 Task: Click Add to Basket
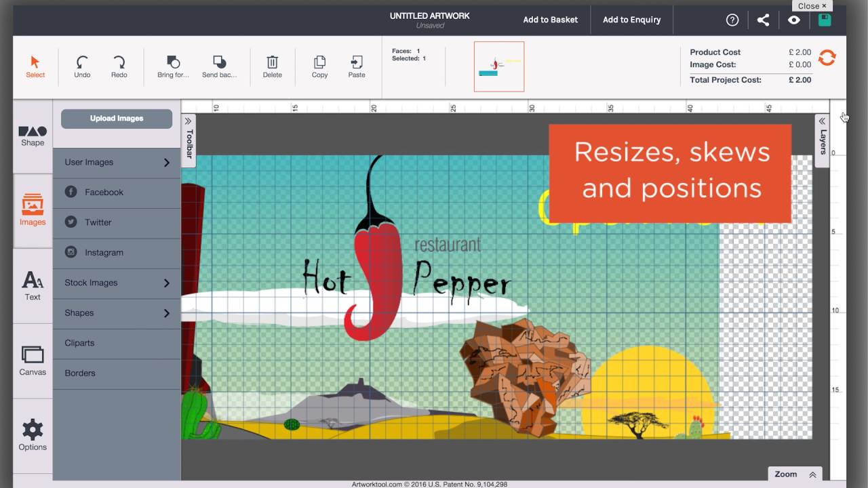pos(550,20)
